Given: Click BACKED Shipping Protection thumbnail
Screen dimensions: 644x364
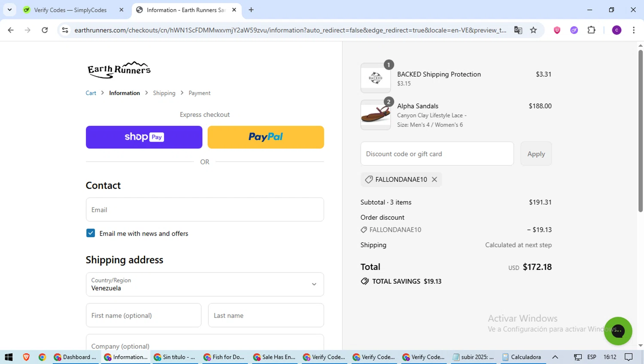Looking at the screenshot, I should point(376,78).
